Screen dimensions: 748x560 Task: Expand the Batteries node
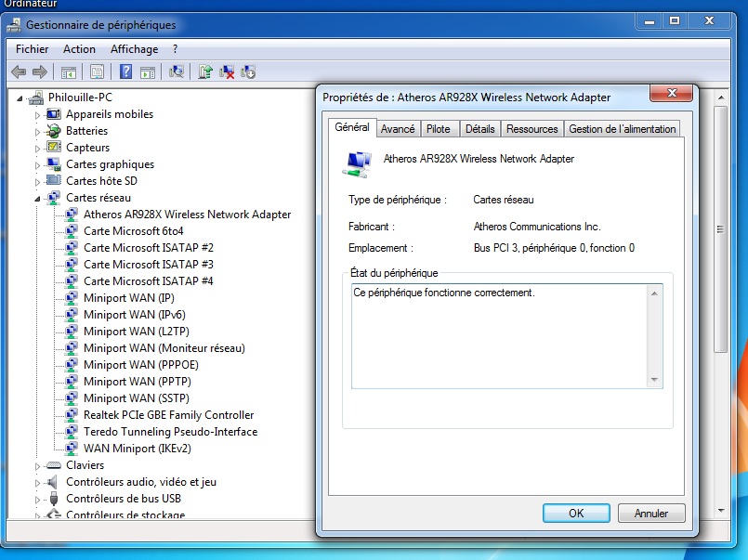pyautogui.click(x=38, y=131)
